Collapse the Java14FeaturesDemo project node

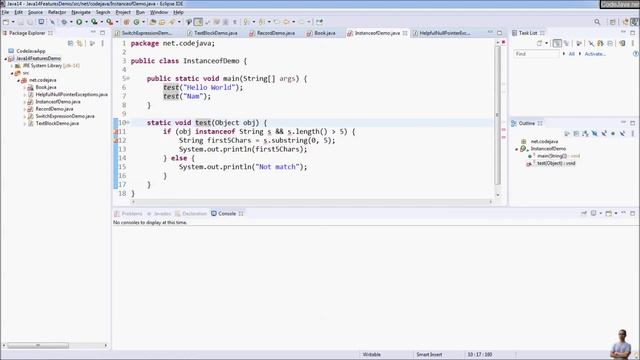pos(6,58)
